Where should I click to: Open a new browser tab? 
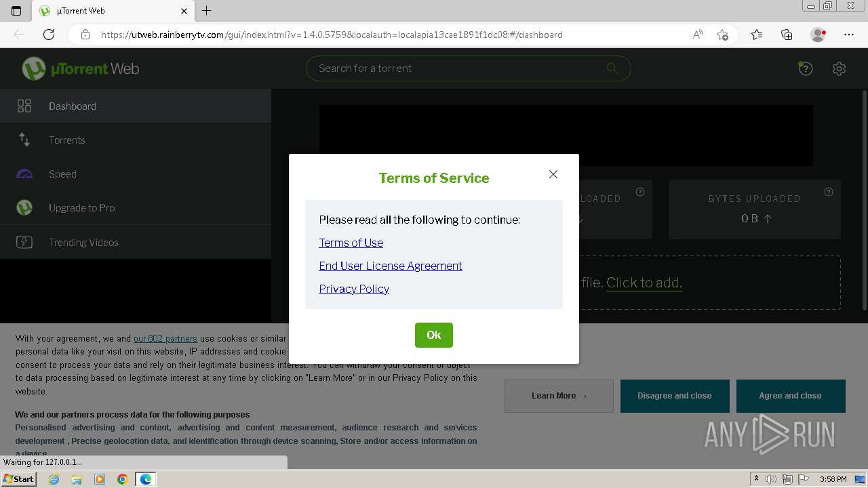207,11
